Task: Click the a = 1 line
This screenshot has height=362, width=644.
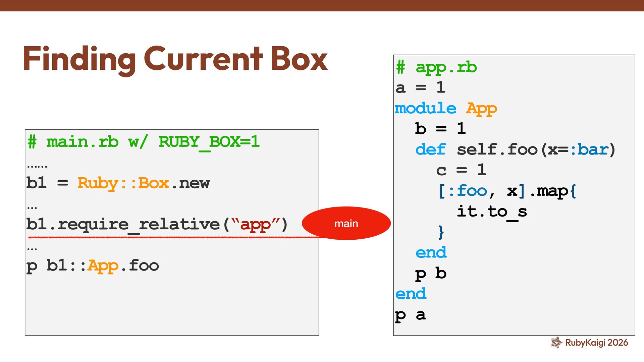Action: 421,88
